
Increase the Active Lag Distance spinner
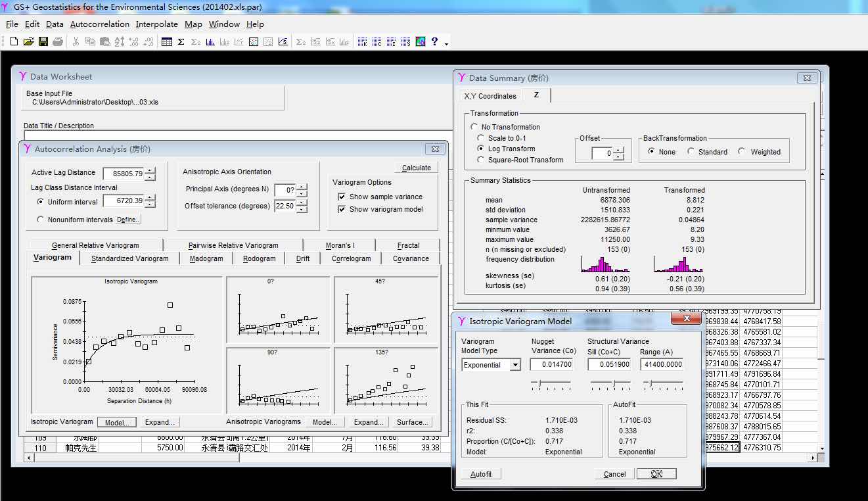point(150,170)
